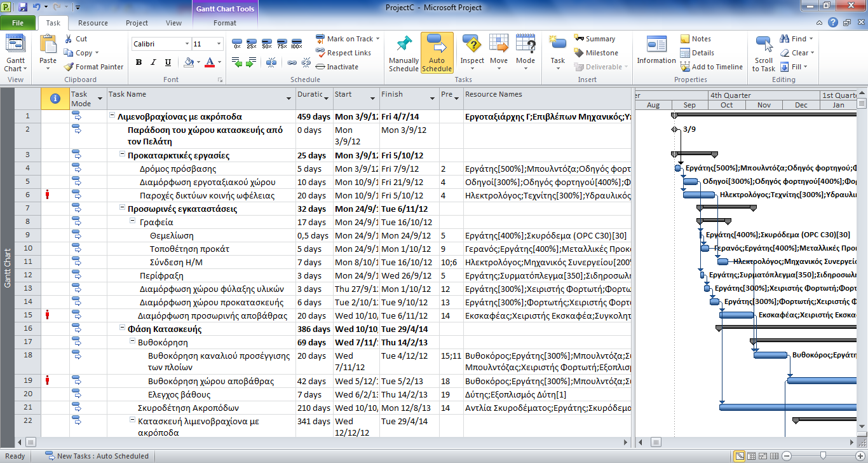Toggle Underline formatting
This screenshot has width=868, height=463.
tap(168, 62)
